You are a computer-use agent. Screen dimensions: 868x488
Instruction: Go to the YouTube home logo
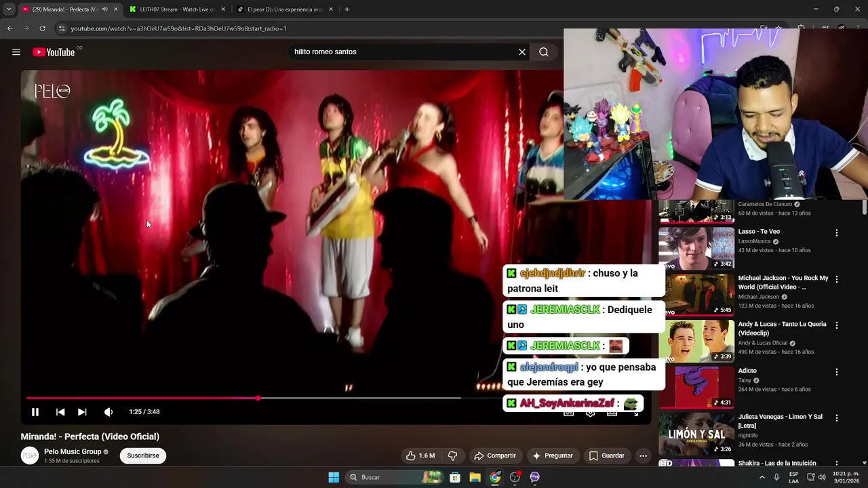pos(54,52)
